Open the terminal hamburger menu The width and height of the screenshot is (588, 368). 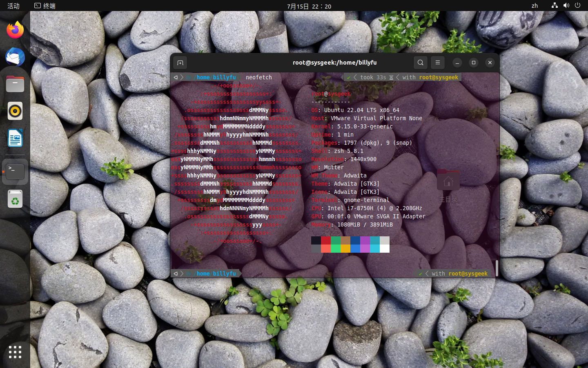(438, 63)
